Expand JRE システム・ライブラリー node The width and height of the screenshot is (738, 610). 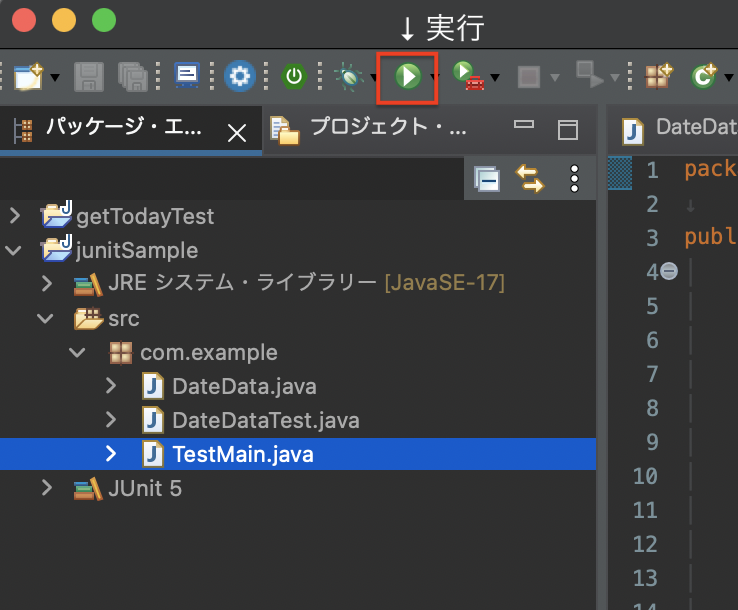point(47,283)
